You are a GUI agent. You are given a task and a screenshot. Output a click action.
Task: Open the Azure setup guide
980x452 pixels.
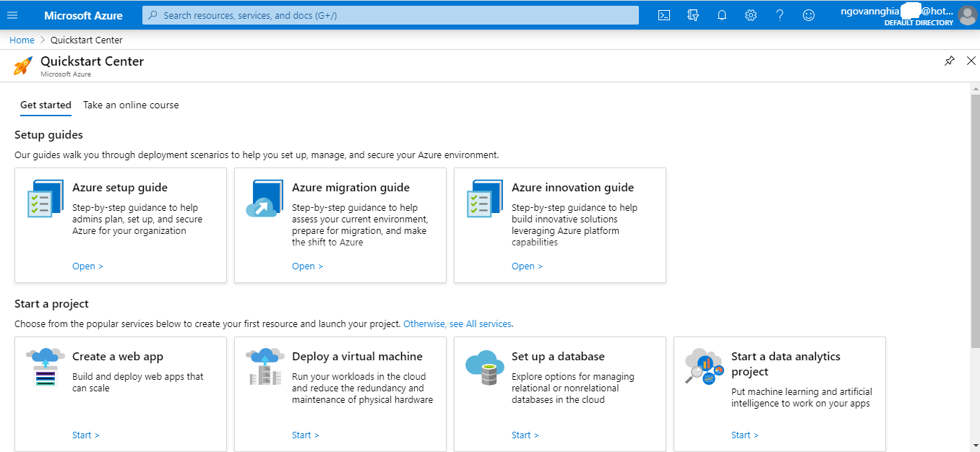pos(87,266)
